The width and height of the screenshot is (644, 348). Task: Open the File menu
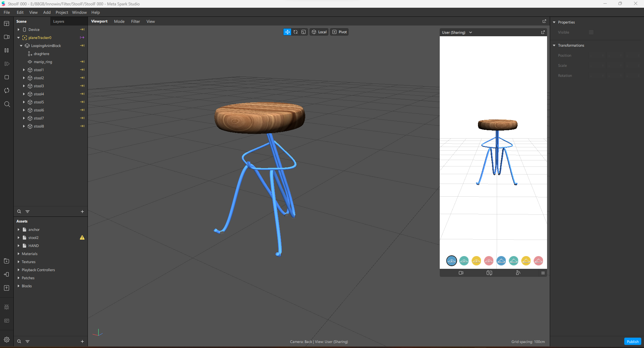point(7,12)
